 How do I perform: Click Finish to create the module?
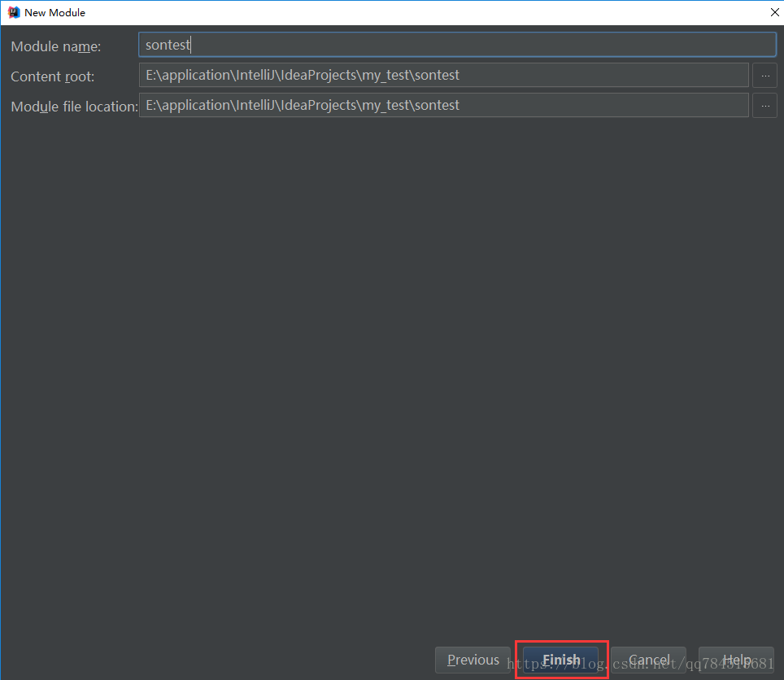(x=561, y=660)
